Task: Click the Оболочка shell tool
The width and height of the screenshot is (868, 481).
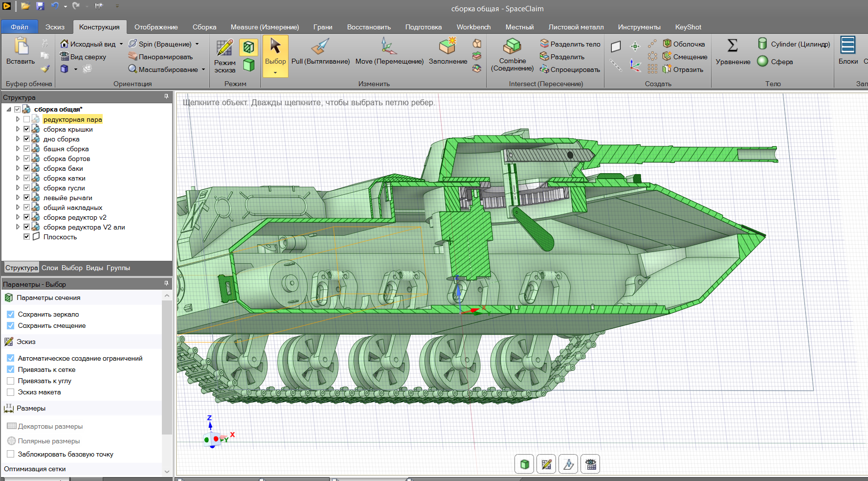Action: (x=684, y=44)
